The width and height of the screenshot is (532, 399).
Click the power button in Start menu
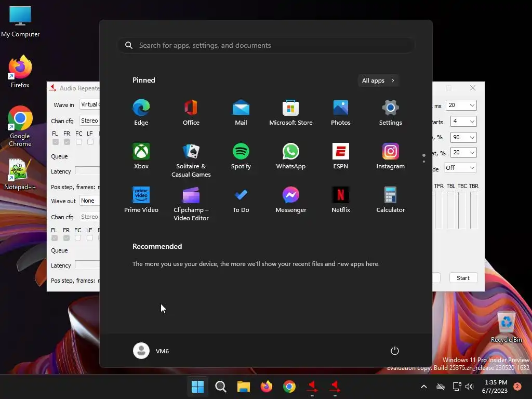coord(395,351)
